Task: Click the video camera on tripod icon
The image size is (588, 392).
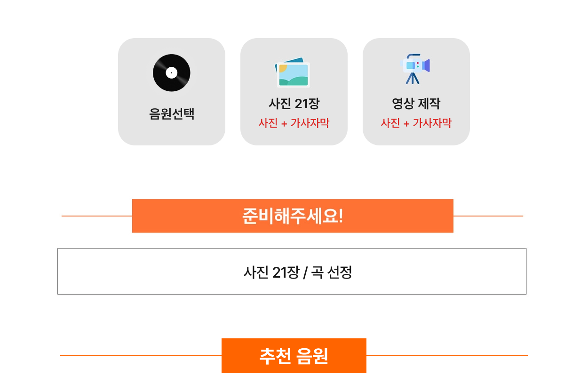Action: [x=416, y=69]
